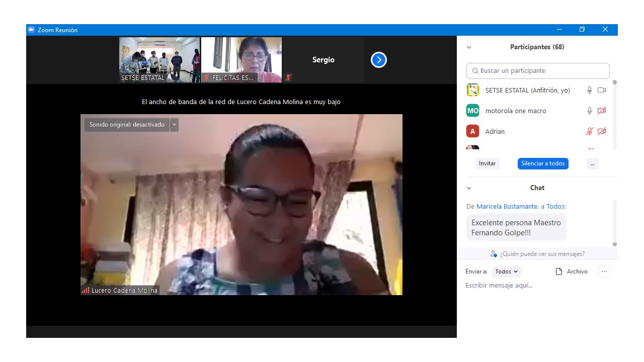Image resolution: width=644 pixels, height=362 pixels.
Task: Toggle SETSE ESTATAL camera icon
Action: (601, 90)
